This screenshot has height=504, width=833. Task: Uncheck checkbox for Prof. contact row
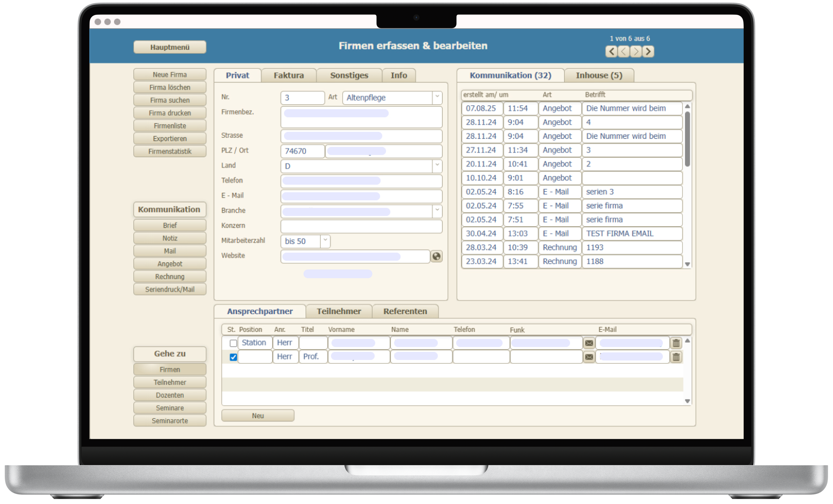(x=233, y=357)
